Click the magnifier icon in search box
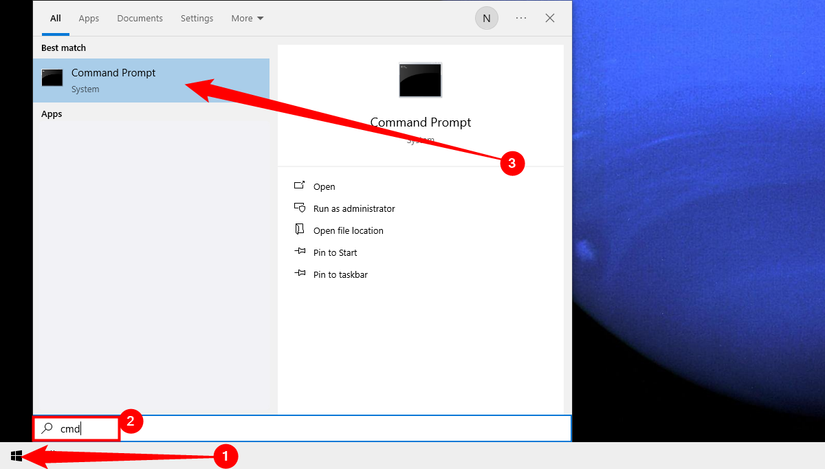Viewport: 825px width, 469px height. point(47,429)
